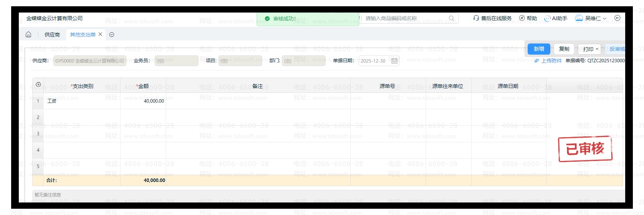The width and height of the screenshot is (644, 215).
Task: Go to the home page icon
Action: (29, 34)
